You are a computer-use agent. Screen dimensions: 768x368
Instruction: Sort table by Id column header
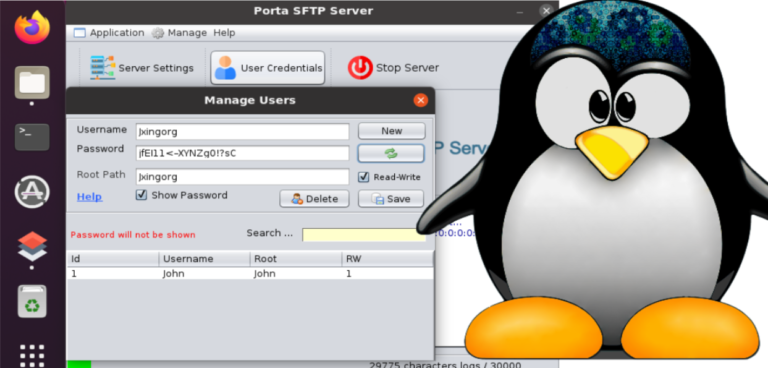point(113,259)
